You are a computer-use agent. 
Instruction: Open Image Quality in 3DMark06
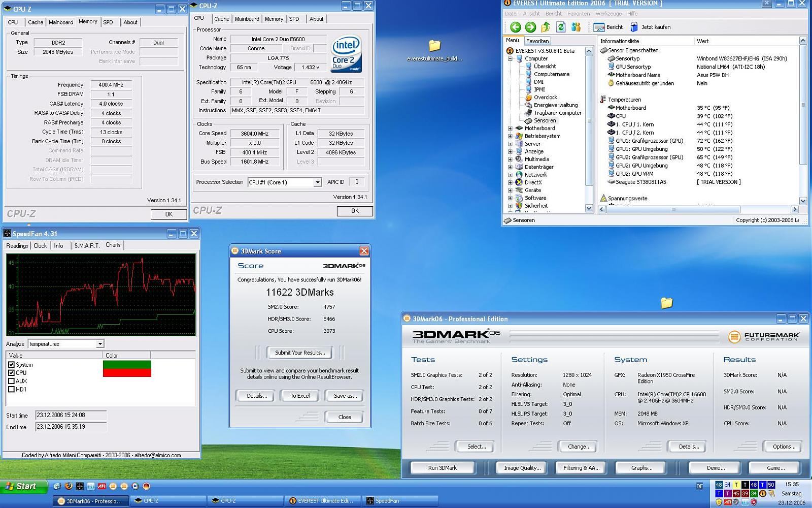pyautogui.click(x=522, y=468)
